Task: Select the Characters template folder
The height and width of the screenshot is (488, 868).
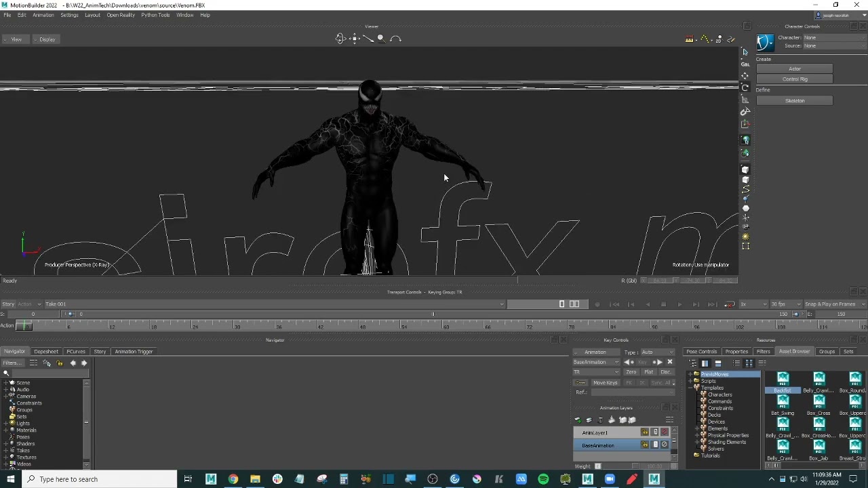Action: 720,394
